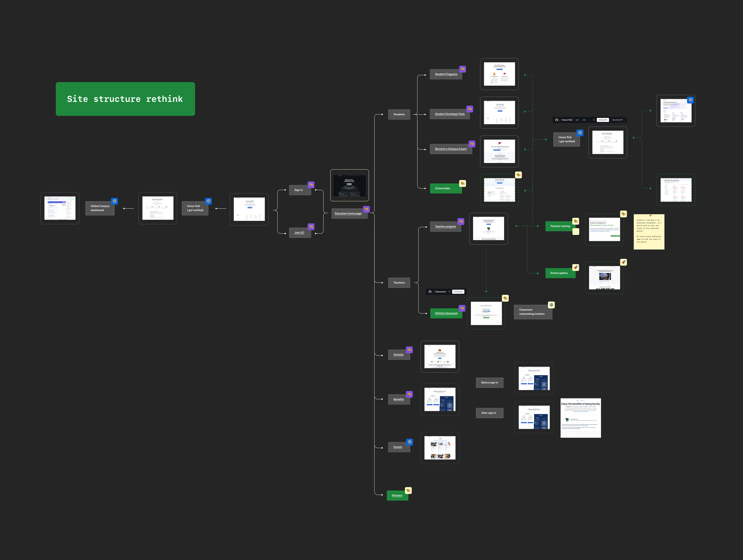Open the 'Enjoy the benefits of being faculty' frame
743x560 pixels.
click(580, 418)
